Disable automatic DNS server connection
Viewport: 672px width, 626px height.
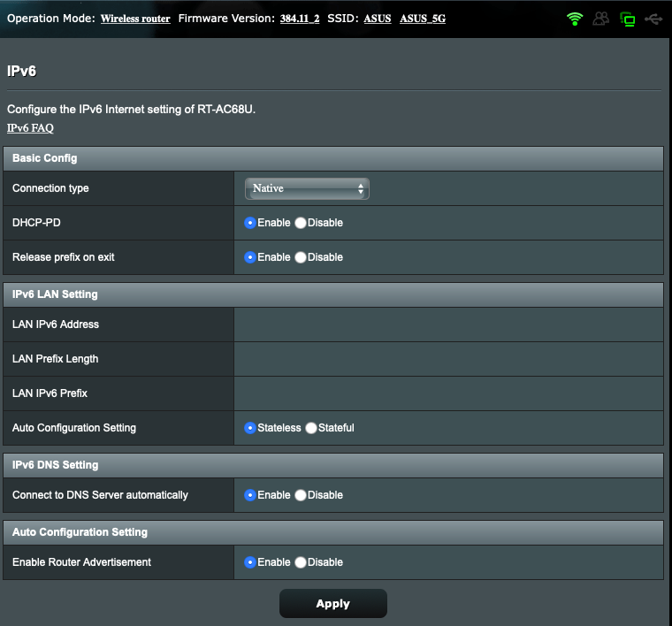tap(301, 495)
